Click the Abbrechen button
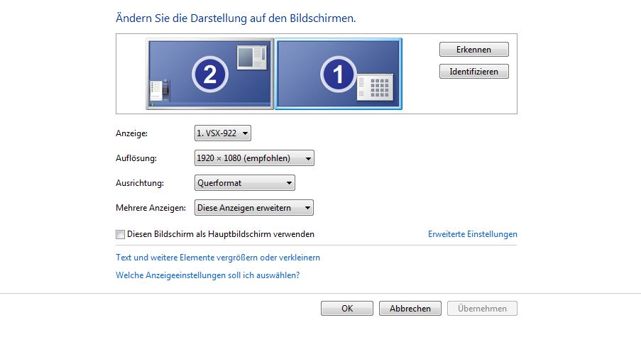Image resolution: width=641 pixels, height=364 pixels. pyautogui.click(x=410, y=309)
